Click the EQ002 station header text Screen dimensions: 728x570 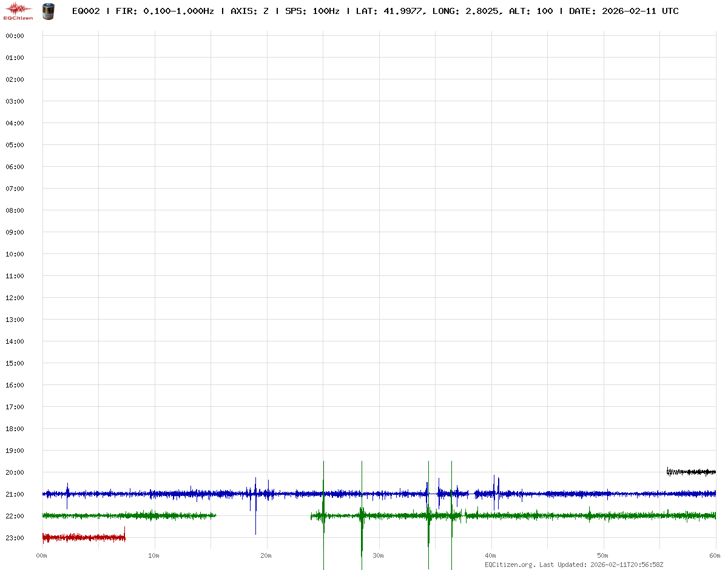[86, 11]
